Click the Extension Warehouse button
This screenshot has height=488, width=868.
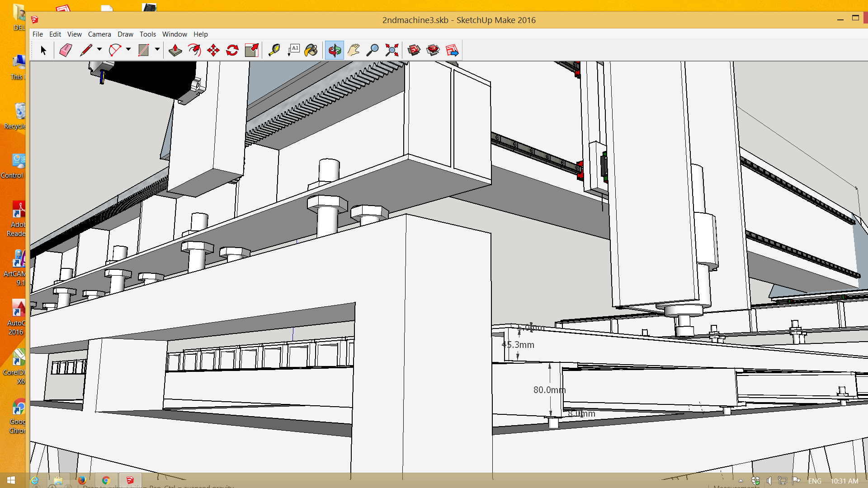[x=433, y=50]
